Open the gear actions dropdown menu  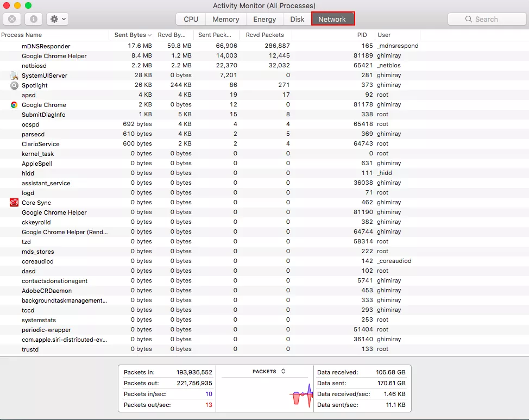click(57, 19)
